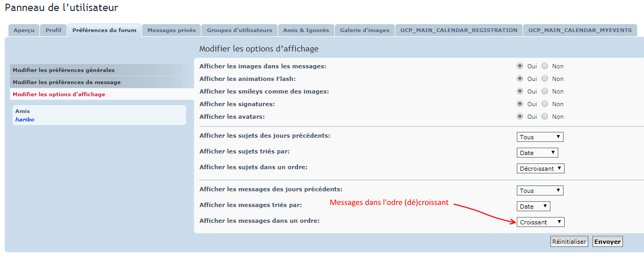Screen dimensions: 644x258
Task: Open the Galerie d'images tab
Action: coord(364,30)
